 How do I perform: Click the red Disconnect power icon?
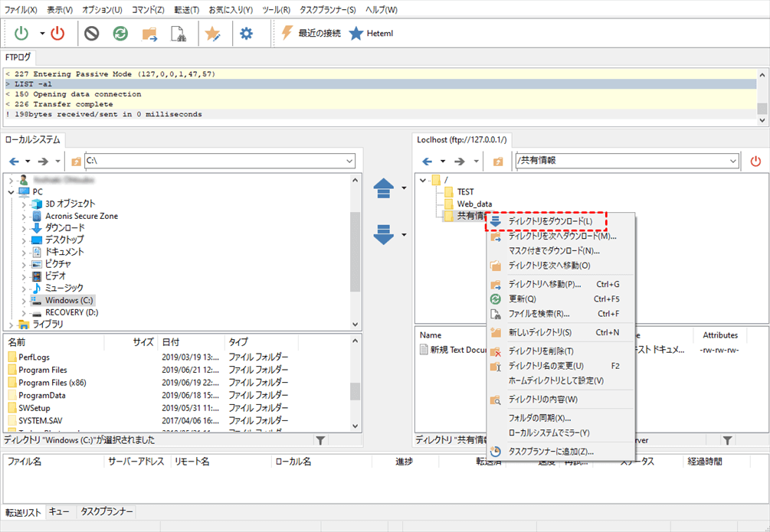pyautogui.click(x=58, y=34)
